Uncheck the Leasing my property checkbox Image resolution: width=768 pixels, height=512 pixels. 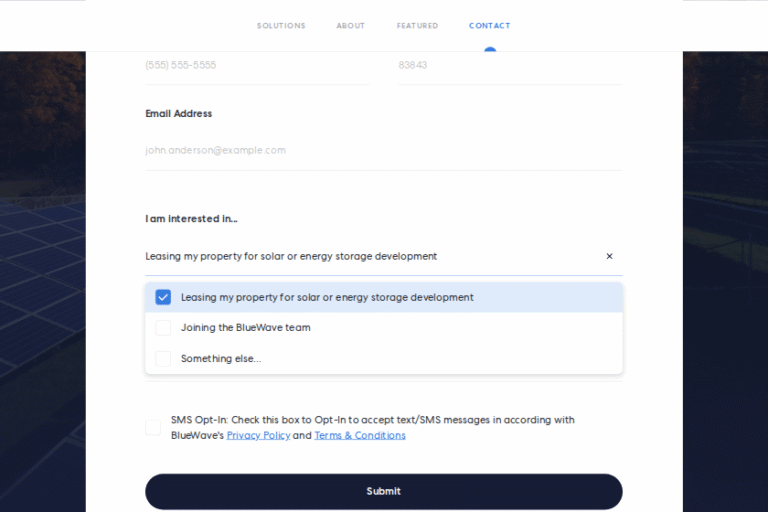pos(163,297)
